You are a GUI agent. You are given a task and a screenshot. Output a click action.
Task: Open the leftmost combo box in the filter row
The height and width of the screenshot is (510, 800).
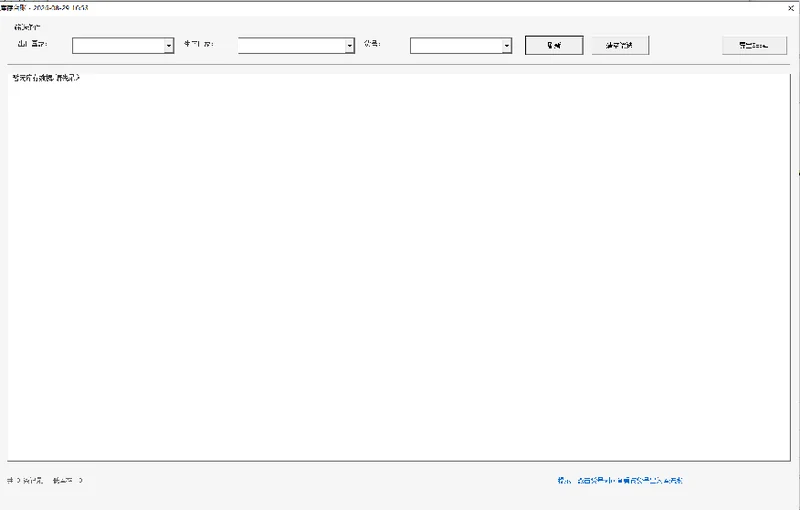coord(123,45)
